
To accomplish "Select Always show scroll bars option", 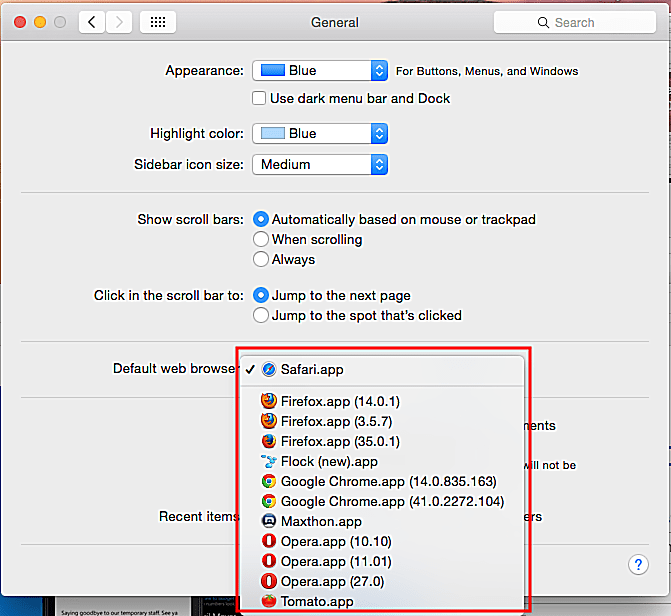I will tap(261, 259).
